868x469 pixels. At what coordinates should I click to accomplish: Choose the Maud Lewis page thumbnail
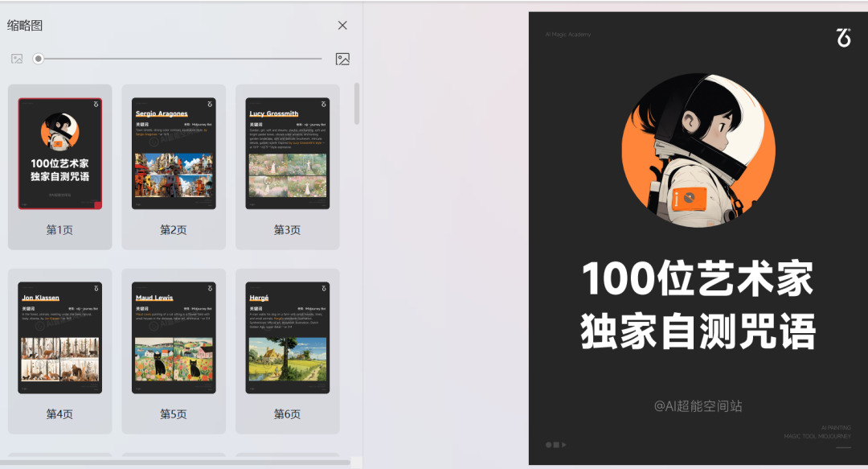(174, 338)
